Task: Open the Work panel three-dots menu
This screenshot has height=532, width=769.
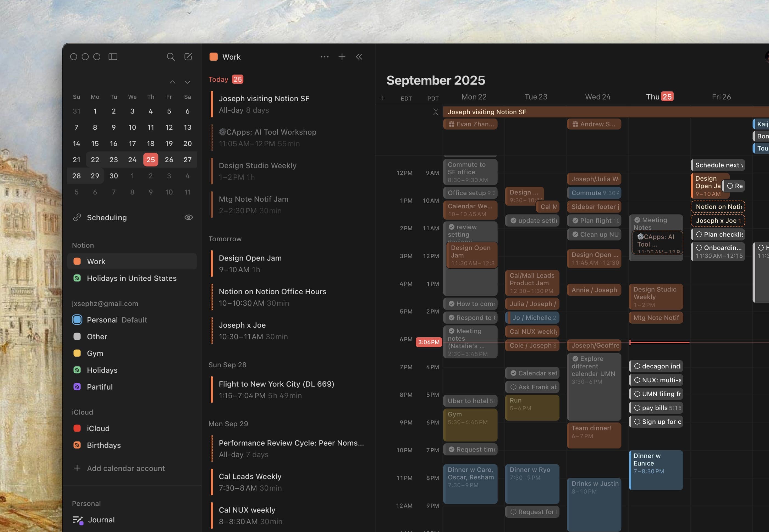Action: 324,57
